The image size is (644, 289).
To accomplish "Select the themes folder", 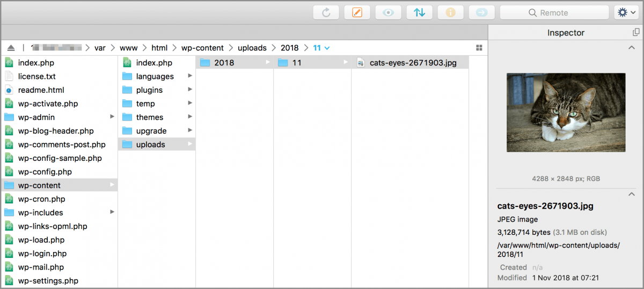I will 149,117.
